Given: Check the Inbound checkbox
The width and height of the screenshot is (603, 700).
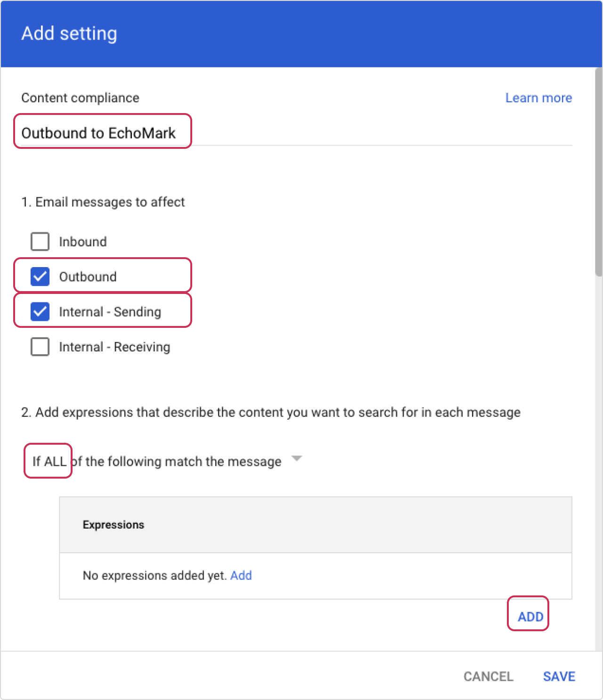Looking at the screenshot, I should tap(40, 242).
